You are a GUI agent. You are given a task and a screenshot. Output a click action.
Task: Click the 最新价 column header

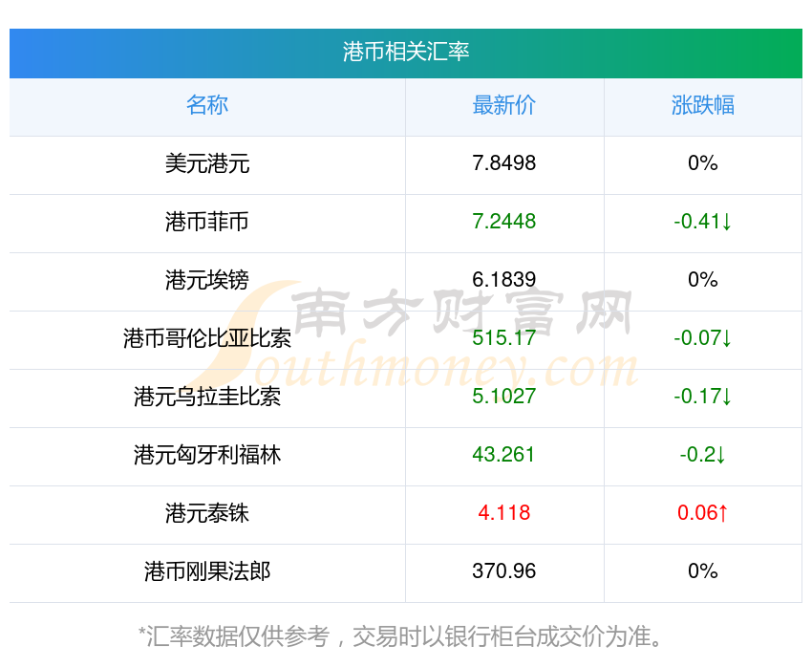503,105
